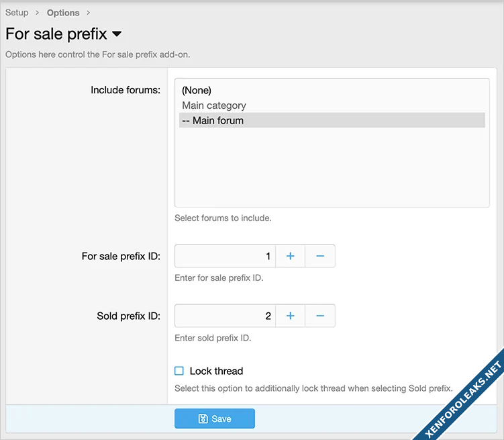Click the For sale prefix ID number field

tap(225, 256)
